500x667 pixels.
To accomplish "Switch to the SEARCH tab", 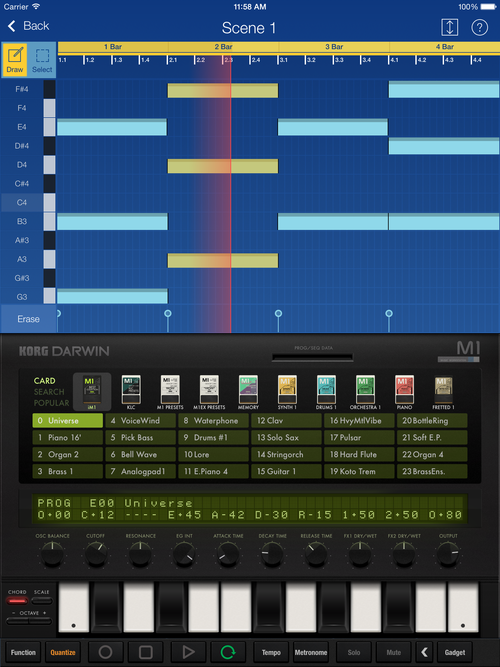I will 49,392.
